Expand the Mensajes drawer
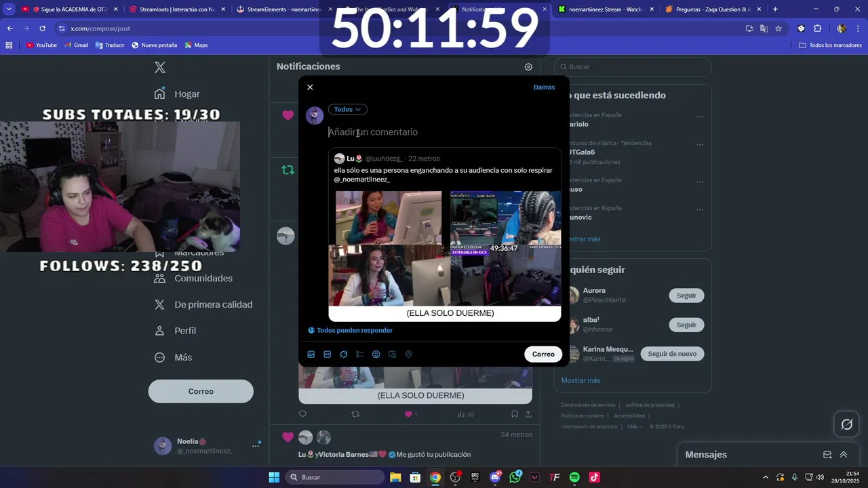The height and width of the screenshot is (488, 868). coord(844,455)
